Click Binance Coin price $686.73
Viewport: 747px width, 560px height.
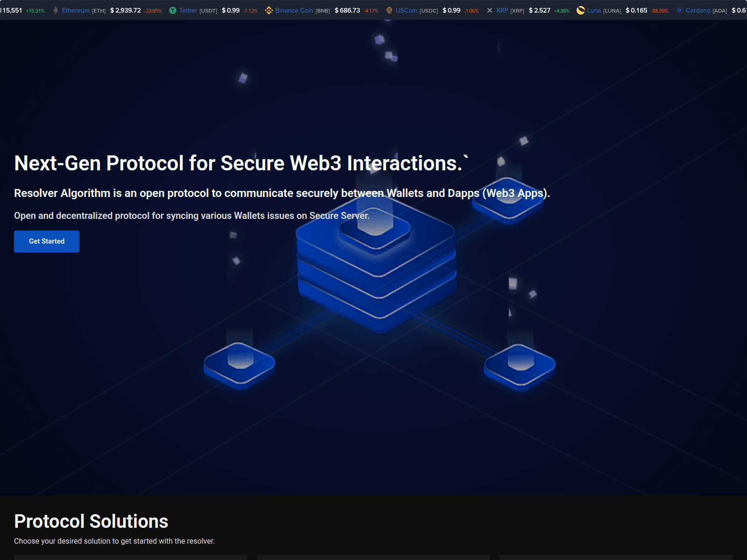347,10
